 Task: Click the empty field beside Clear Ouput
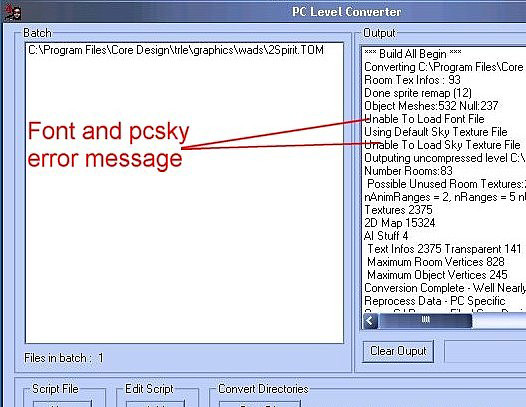tap(485, 351)
